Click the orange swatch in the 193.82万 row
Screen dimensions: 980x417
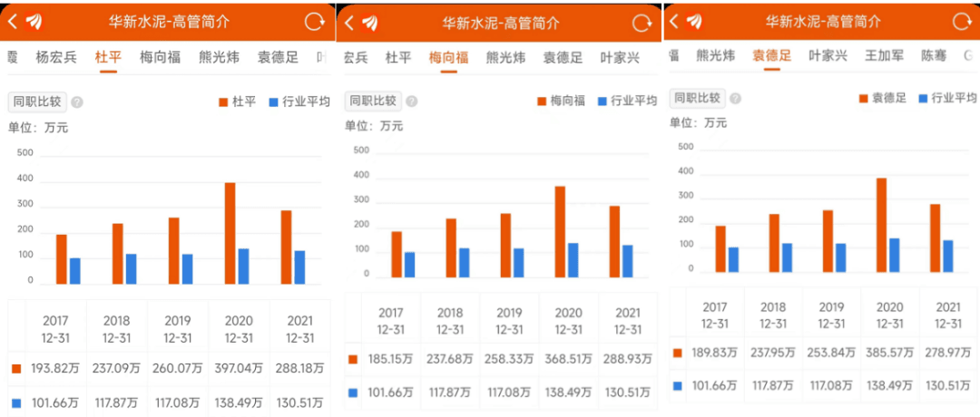point(15,369)
